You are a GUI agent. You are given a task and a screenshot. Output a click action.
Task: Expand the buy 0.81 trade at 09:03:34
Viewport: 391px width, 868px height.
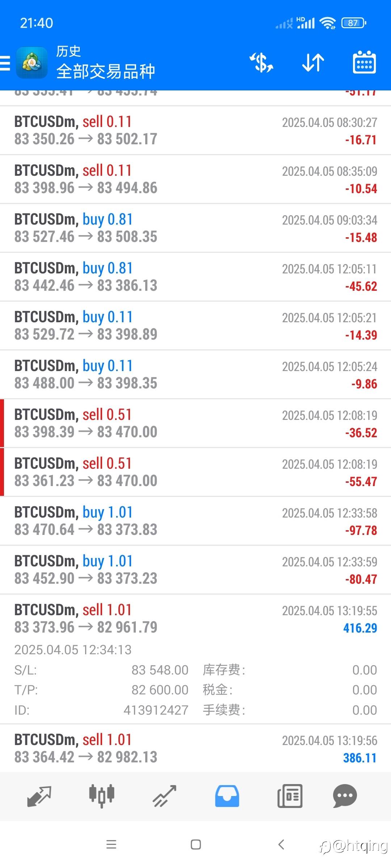coord(195,228)
